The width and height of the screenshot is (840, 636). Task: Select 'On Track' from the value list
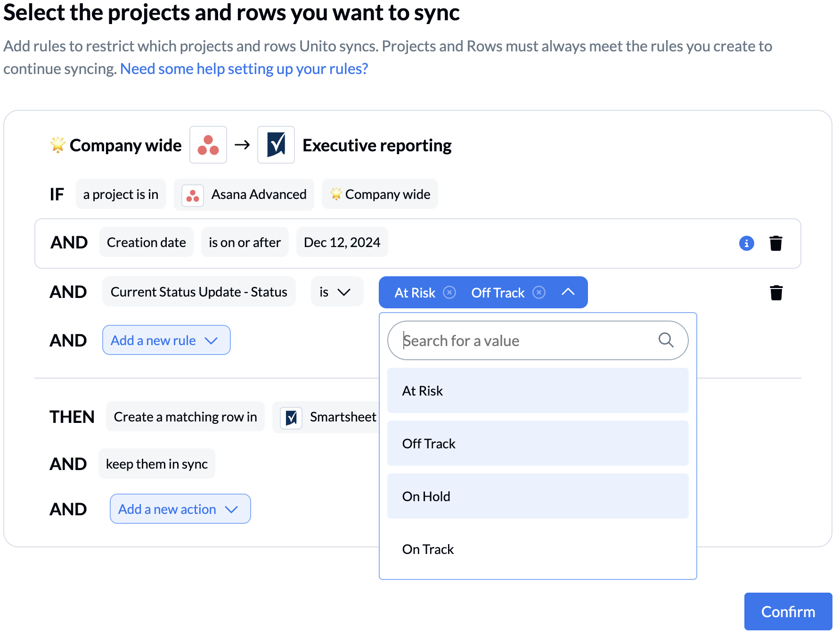538,549
